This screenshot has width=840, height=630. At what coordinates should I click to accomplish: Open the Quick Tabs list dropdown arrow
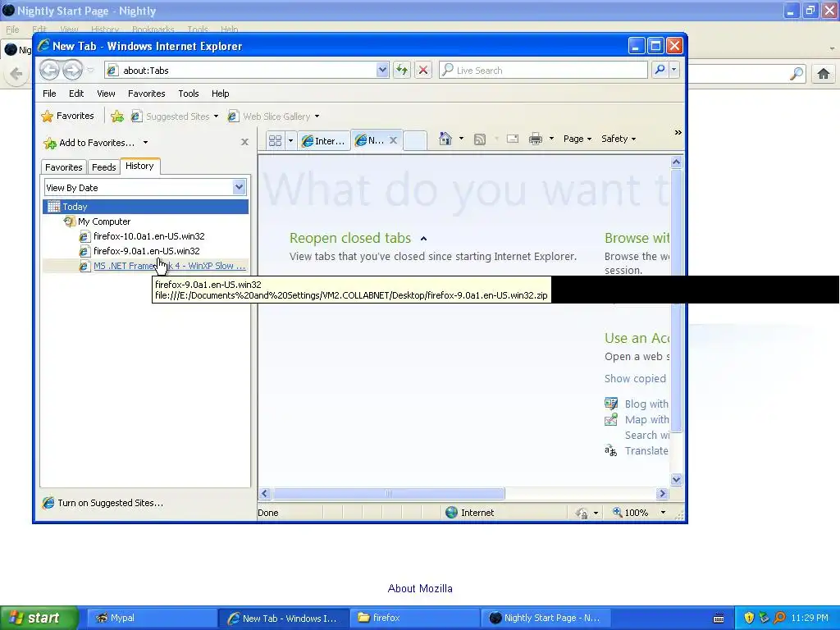(290, 140)
